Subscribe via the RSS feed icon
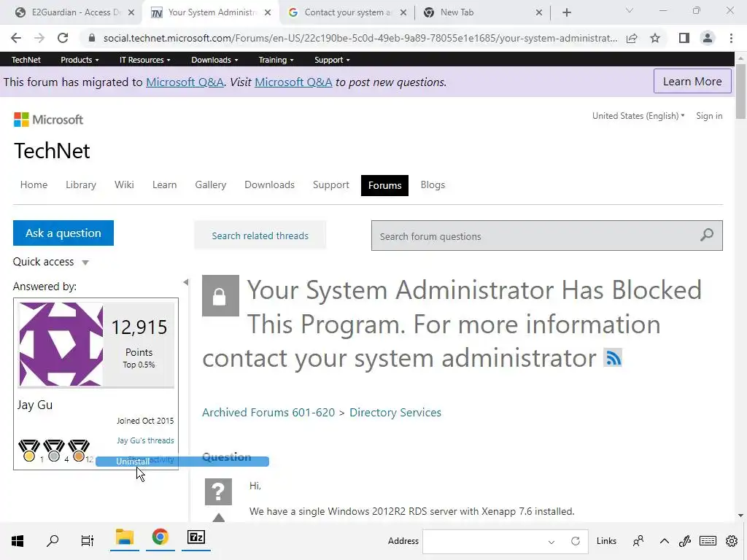This screenshot has width=747, height=560. tap(613, 357)
